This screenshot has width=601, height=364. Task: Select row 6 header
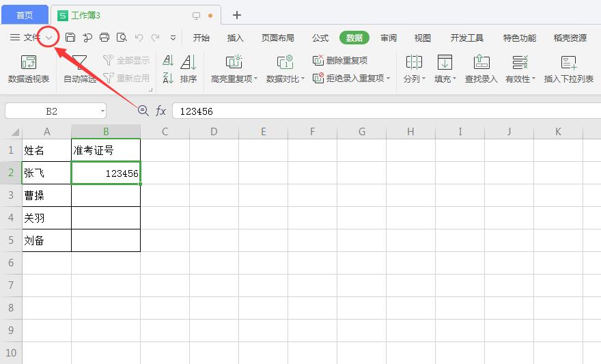11,263
